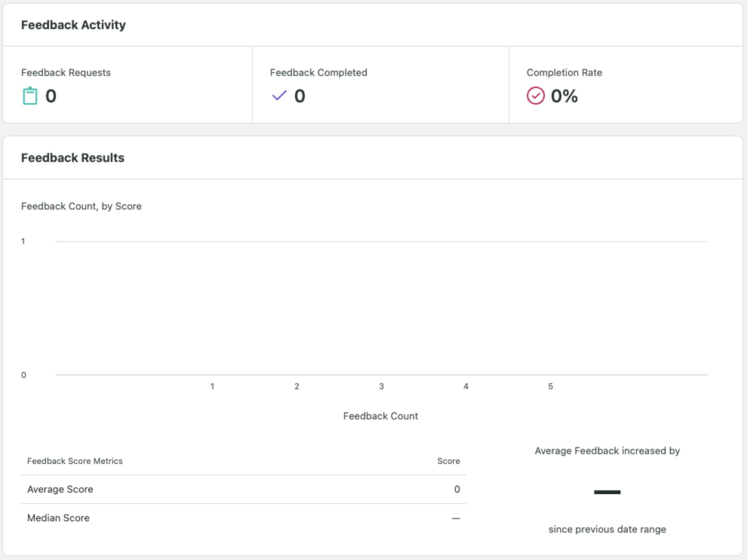Click the Feedback Score Metrics column header
This screenshot has height=560, width=748.
pyautogui.click(x=75, y=461)
